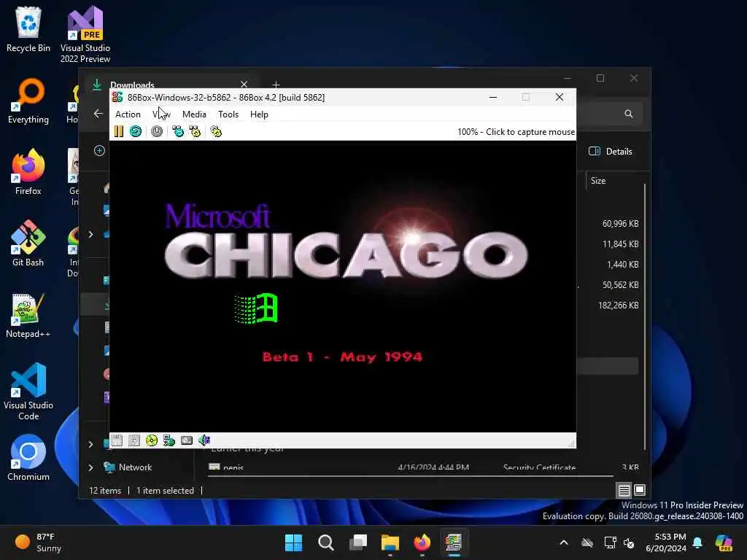The height and width of the screenshot is (560, 747).
Task: Click the 50,562 KB size cell
Action: click(620, 285)
